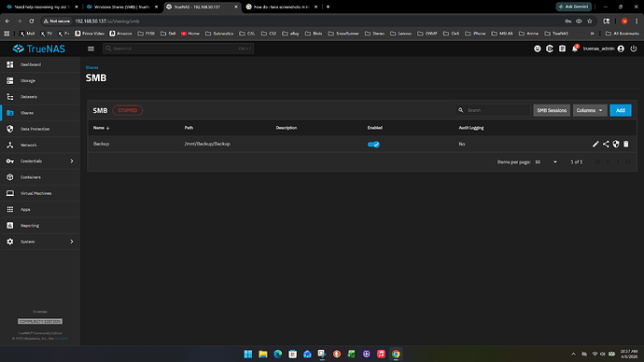Delete the Backup share with trash icon

pyautogui.click(x=626, y=144)
